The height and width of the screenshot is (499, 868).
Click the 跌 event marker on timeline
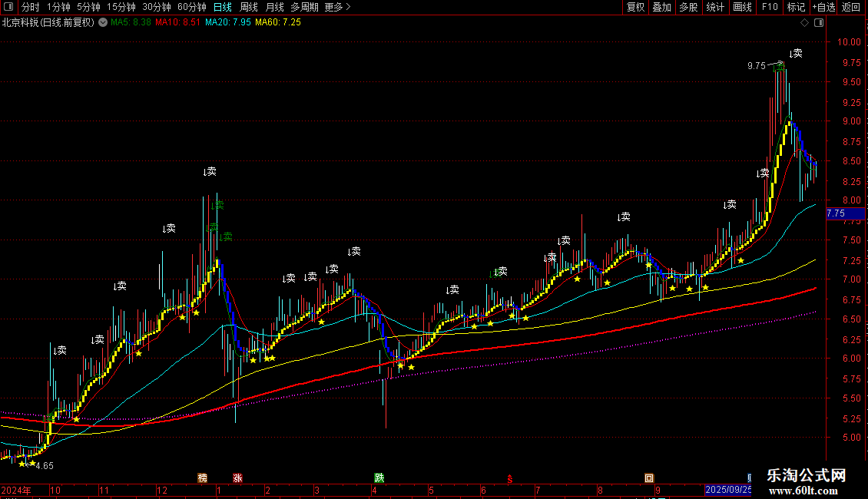(379, 478)
